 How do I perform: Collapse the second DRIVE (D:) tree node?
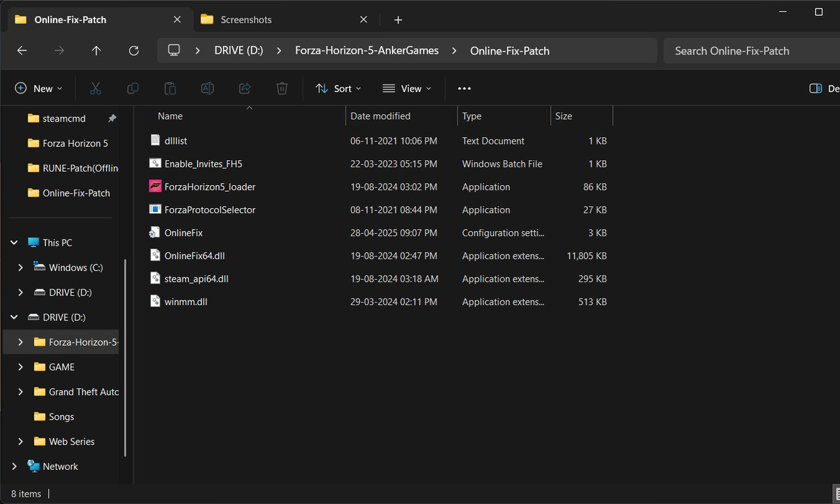pyautogui.click(x=14, y=318)
